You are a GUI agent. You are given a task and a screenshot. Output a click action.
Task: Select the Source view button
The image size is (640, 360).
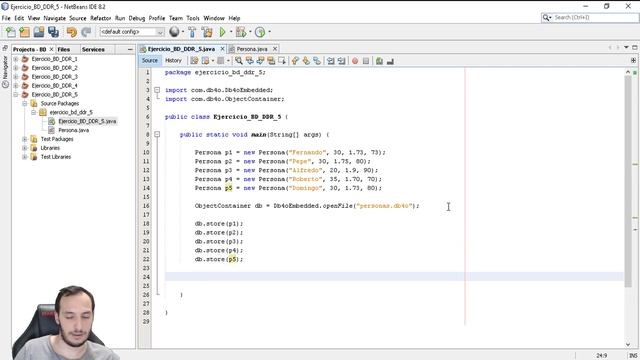[x=149, y=60]
